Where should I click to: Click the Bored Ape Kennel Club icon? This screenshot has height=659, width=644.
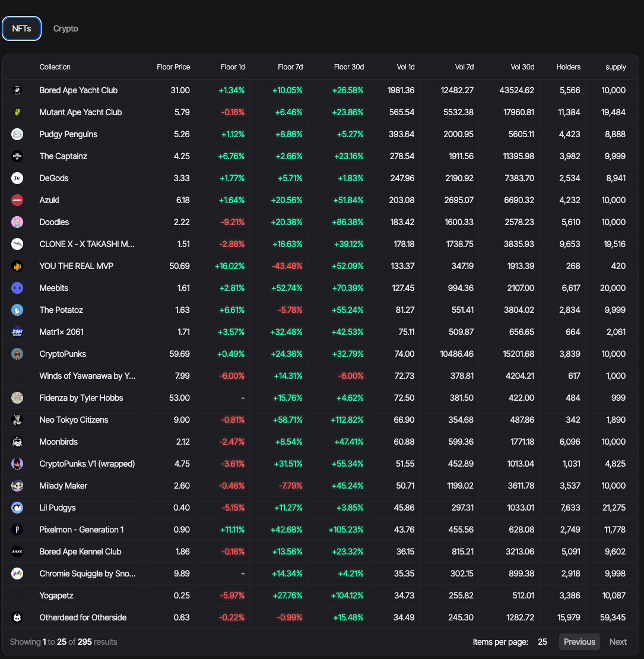click(17, 552)
